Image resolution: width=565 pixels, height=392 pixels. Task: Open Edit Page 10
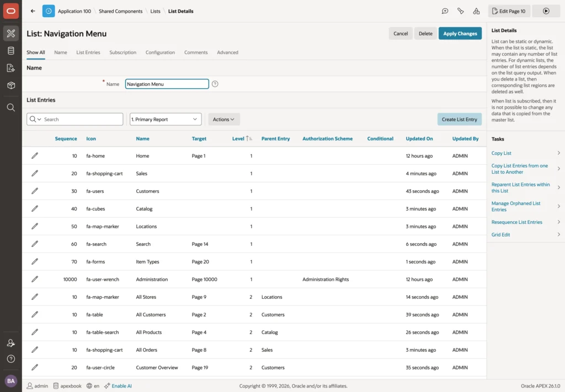tap(509, 11)
